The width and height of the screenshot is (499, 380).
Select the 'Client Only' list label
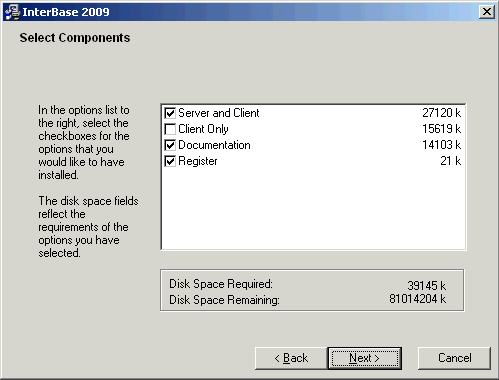click(203, 129)
